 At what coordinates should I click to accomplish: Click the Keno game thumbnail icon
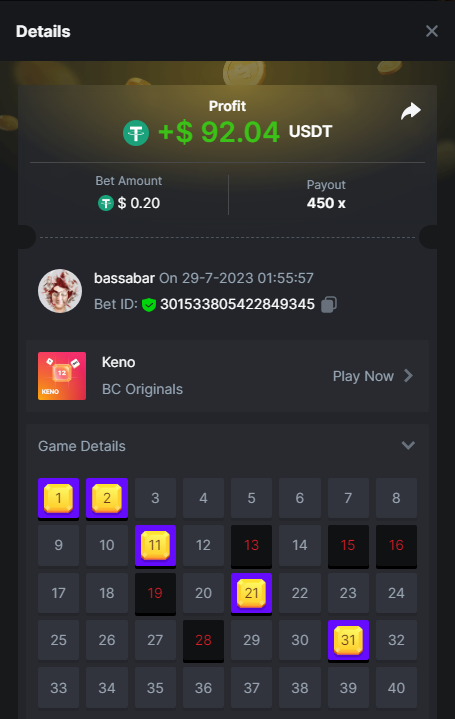[62, 376]
